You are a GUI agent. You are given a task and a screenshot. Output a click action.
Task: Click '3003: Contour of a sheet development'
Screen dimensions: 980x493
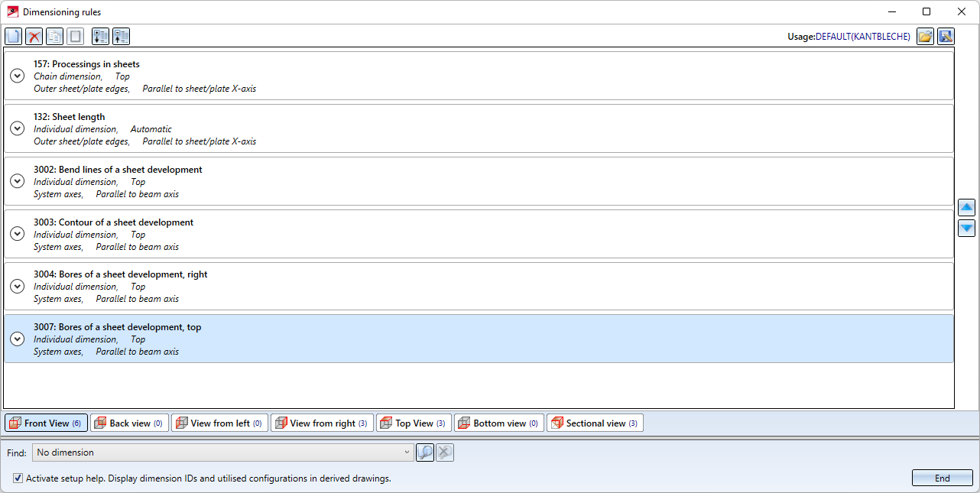tap(113, 222)
